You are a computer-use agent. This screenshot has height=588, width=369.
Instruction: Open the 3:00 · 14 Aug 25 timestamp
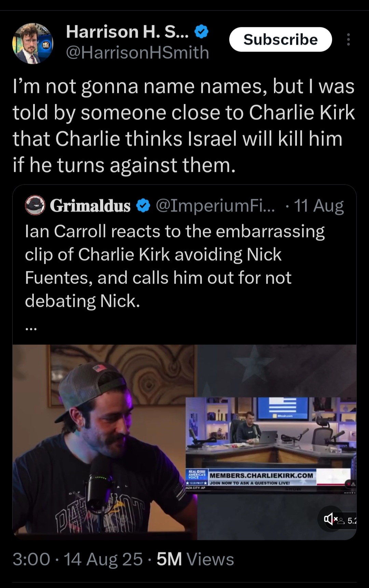tap(78, 560)
